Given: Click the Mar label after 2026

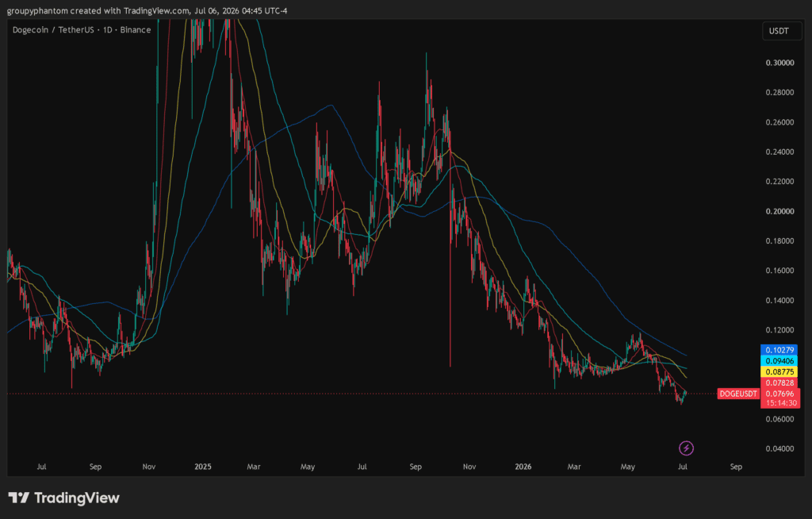Looking at the screenshot, I should (574, 467).
